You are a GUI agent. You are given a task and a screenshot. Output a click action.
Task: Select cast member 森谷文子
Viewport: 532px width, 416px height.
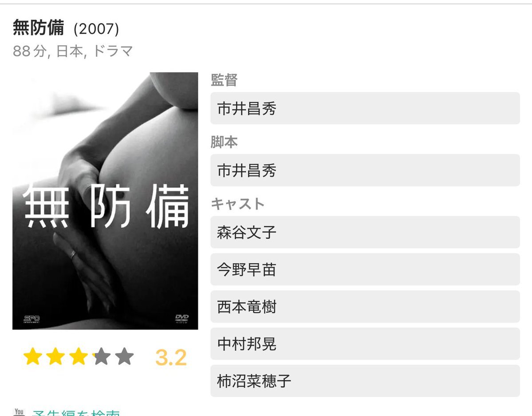pyautogui.click(x=365, y=232)
